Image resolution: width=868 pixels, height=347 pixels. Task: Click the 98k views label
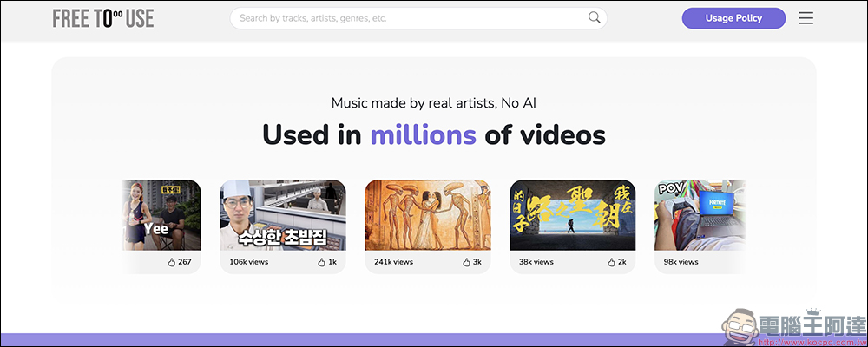pyautogui.click(x=682, y=262)
